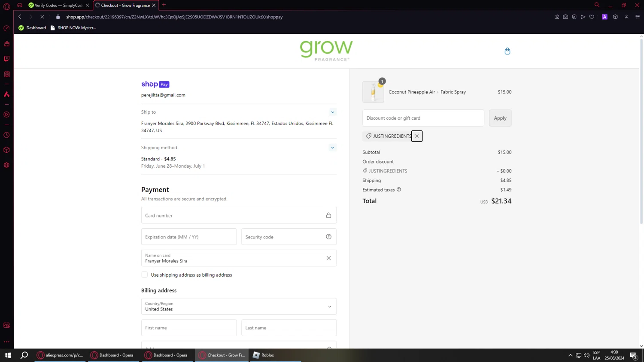Viewport: 644px width, 362px height.
Task: Open the easy setup sliders icon
Action: [638, 17]
